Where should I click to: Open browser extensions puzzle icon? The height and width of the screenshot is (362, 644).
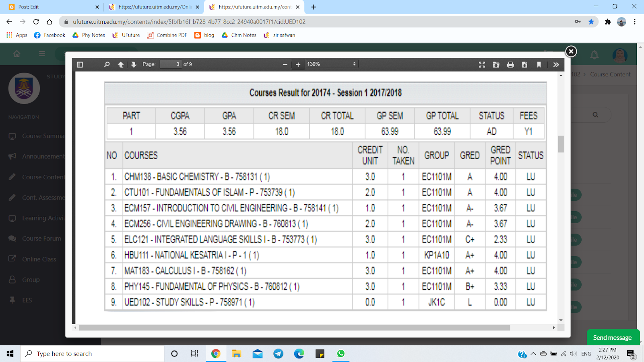pyautogui.click(x=608, y=22)
